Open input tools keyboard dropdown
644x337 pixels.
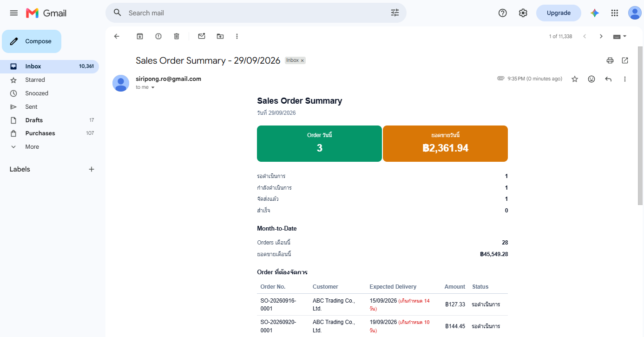(620, 36)
